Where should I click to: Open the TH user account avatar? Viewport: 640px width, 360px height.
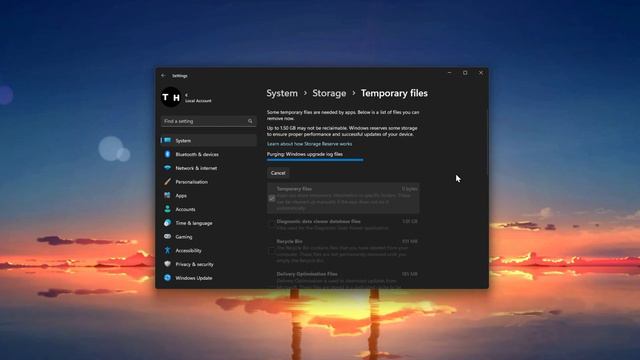171,97
